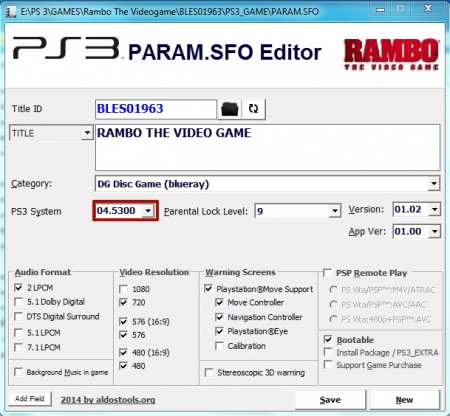Check the 7.1 LPCM option
This screenshot has height=416, width=450.
tap(18, 347)
